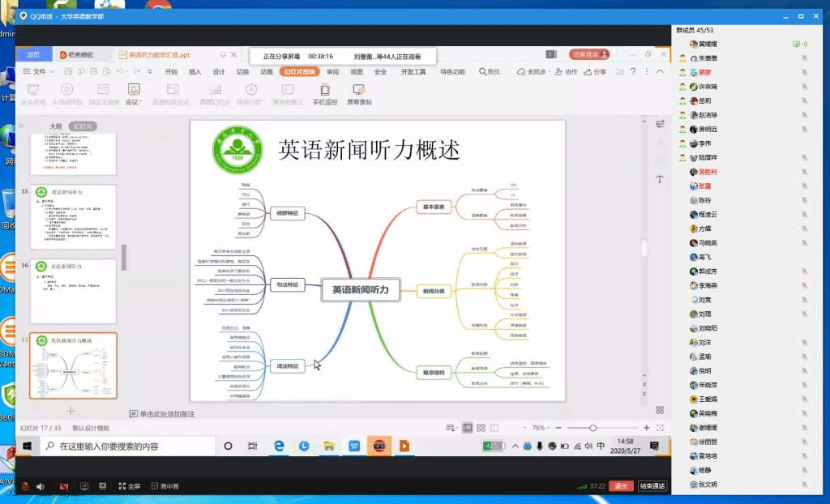
Task: Expand the 未同步 sync status dropdown
Action: [534, 71]
